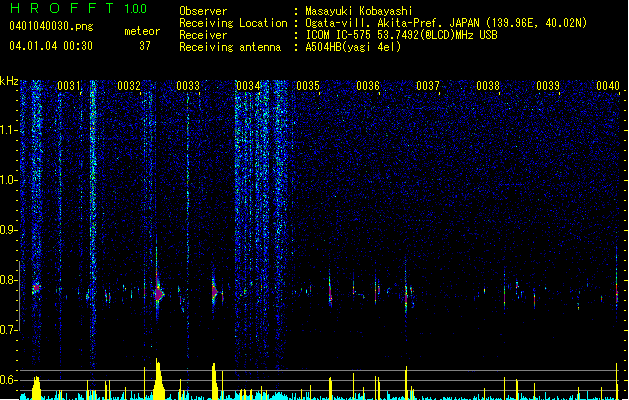This screenshot has height=400, width=629.
Task: Click the timestamp 04.01.04 00:30
Action: pyautogui.click(x=51, y=46)
